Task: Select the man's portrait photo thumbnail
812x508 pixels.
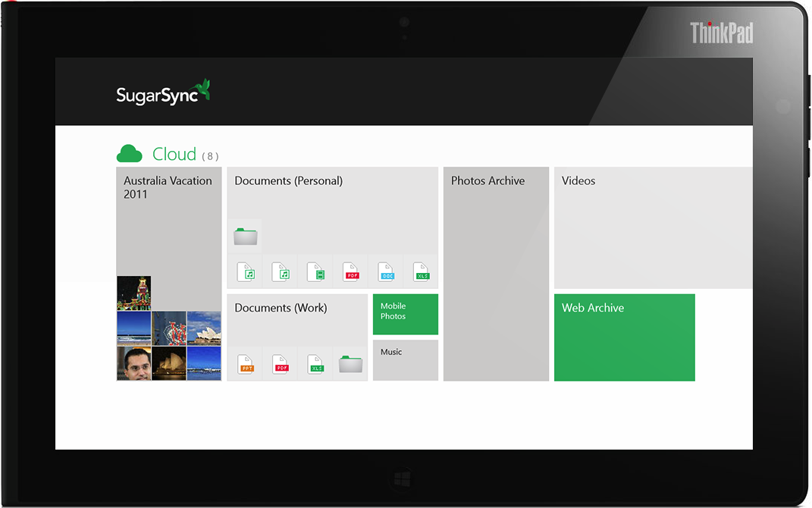Action: pyautogui.click(x=133, y=363)
